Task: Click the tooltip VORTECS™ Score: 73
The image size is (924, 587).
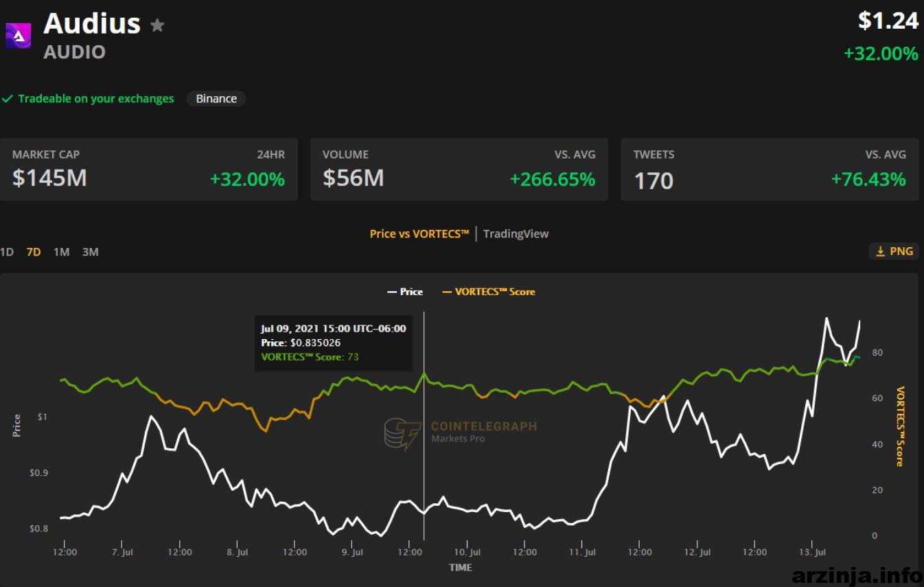Action: coord(310,357)
